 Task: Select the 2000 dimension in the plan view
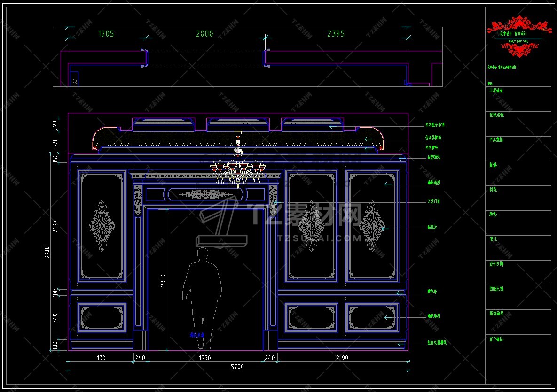tap(204, 34)
